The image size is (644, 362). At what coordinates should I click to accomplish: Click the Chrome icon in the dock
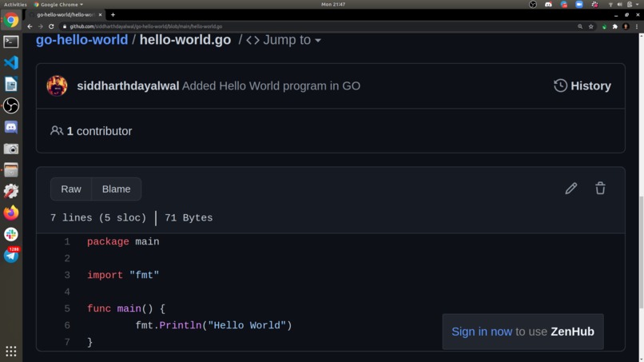(11, 20)
